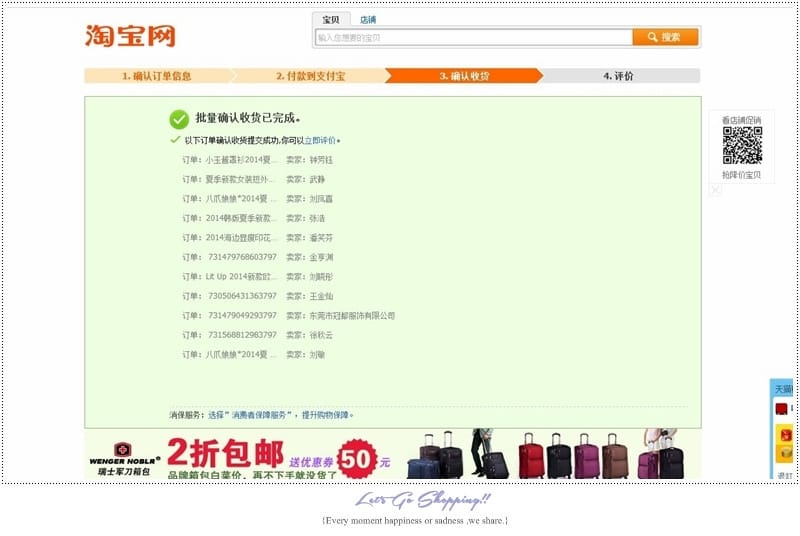Select the 宝贝 search tab
This screenshot has height=536, width=800.
[331, 19]
